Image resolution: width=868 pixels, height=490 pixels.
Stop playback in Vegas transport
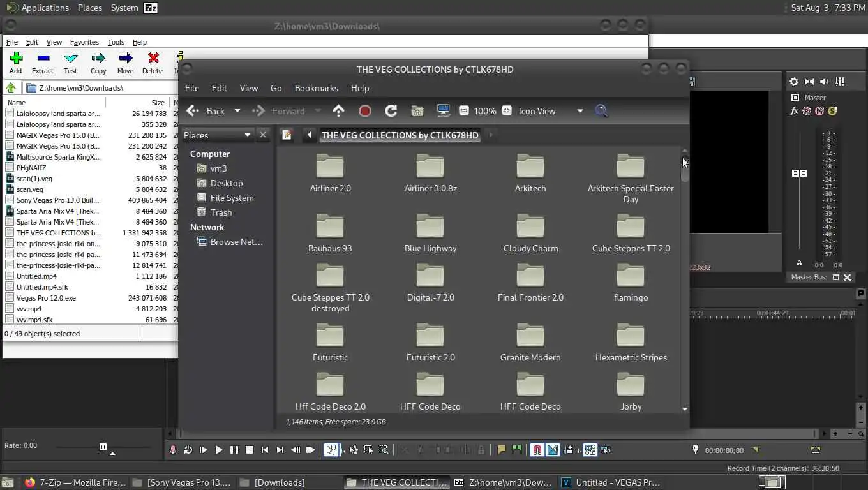tap(250, 450)
